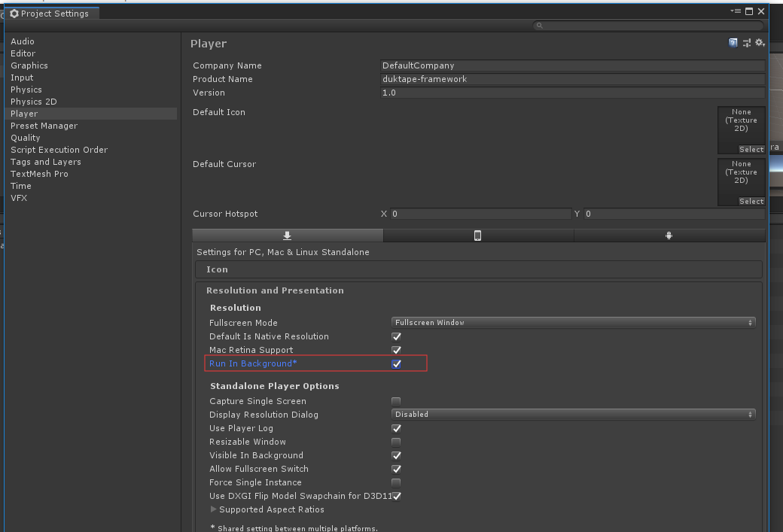
Task: Open the Player settings help documentation icon
Action: 733,43
